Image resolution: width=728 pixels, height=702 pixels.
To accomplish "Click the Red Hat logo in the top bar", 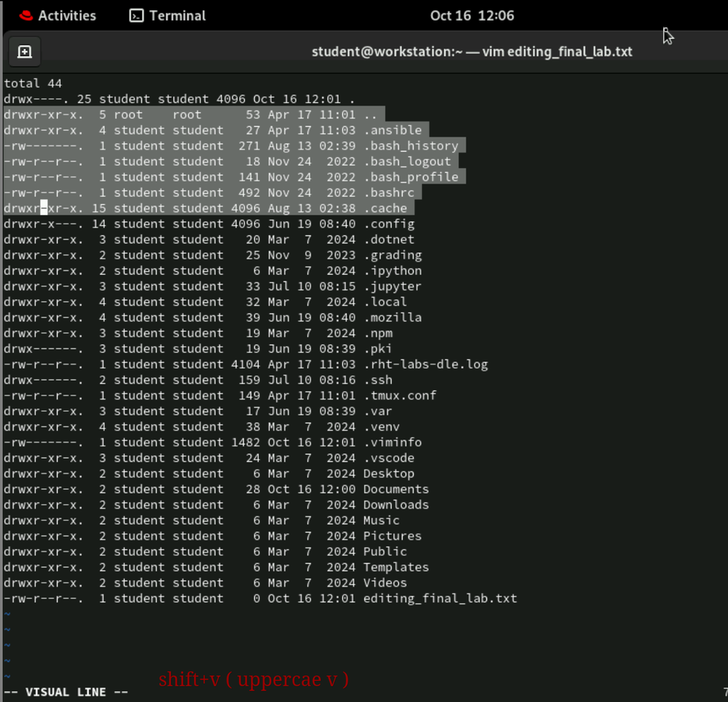I will 26,15.
